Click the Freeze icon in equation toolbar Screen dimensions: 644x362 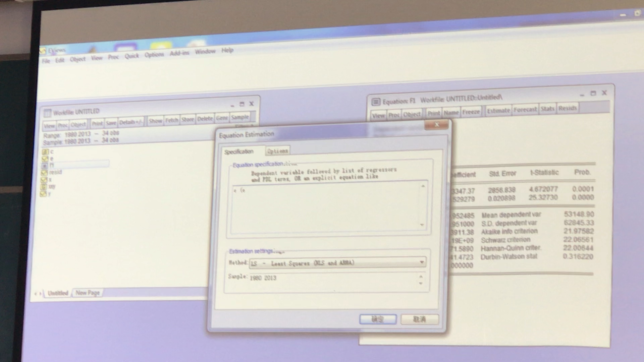click(x=470, y=109)
